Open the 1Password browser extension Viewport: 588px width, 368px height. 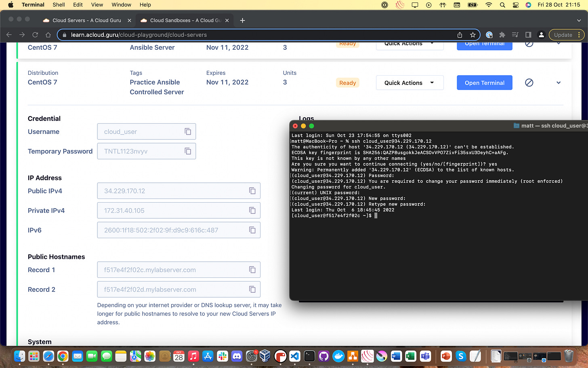click(489, 35)
